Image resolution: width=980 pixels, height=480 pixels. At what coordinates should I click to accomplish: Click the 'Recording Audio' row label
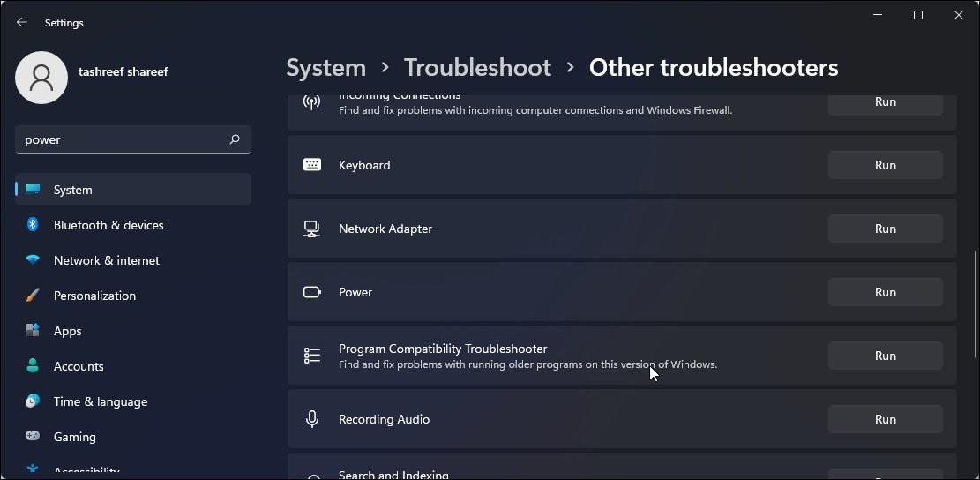(384, 419)
